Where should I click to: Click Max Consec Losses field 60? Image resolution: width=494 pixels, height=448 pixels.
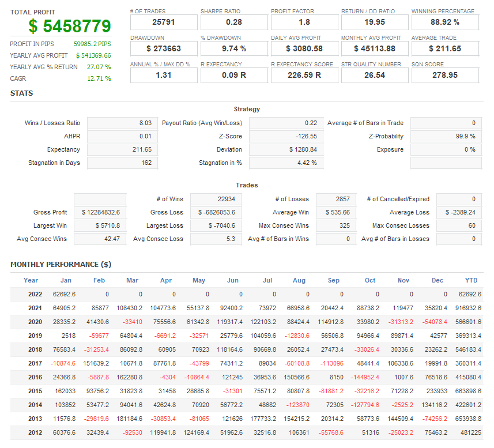click(459, 225)
